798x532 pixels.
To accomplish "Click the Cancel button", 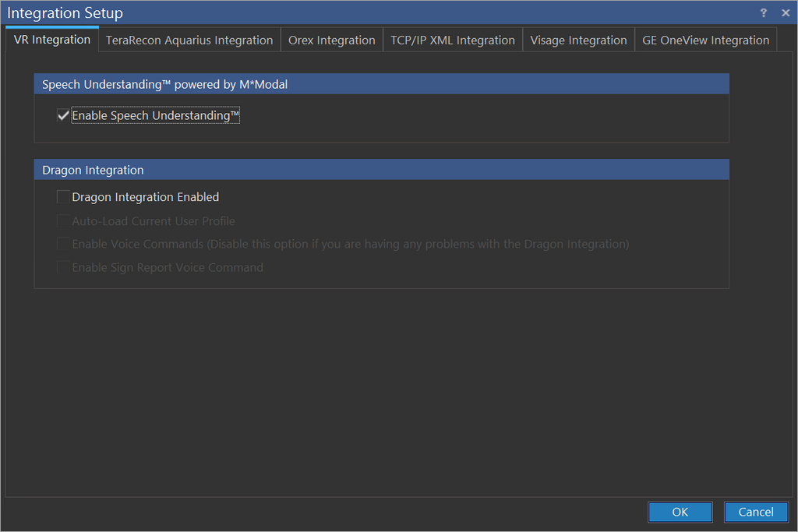I will pyautogui.click(x=755, y=512).
